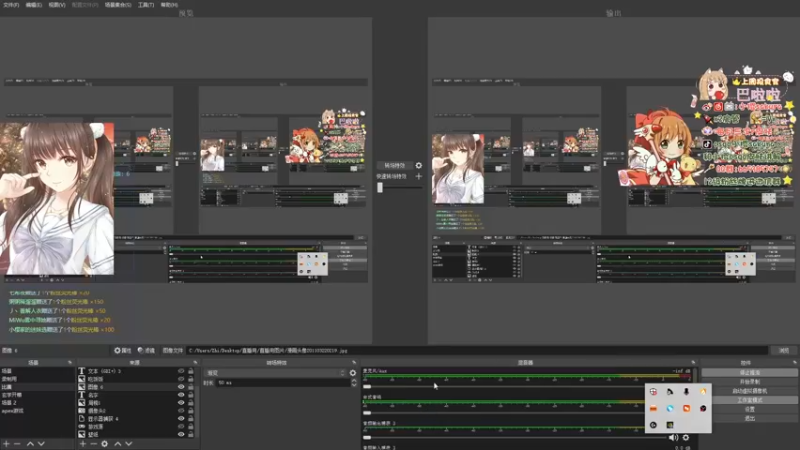
Task: Select the apex游戏 scene
Action: [x=37, y=411]
